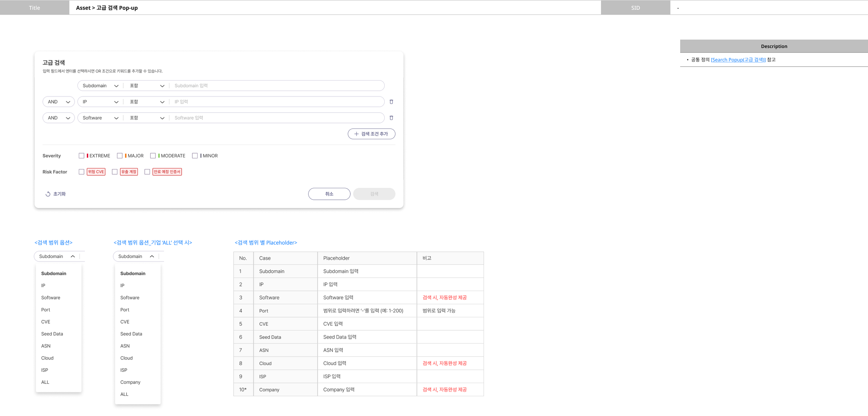Delete the IP search condition row
The image size is (868, 416).
(x=391, y=102)
